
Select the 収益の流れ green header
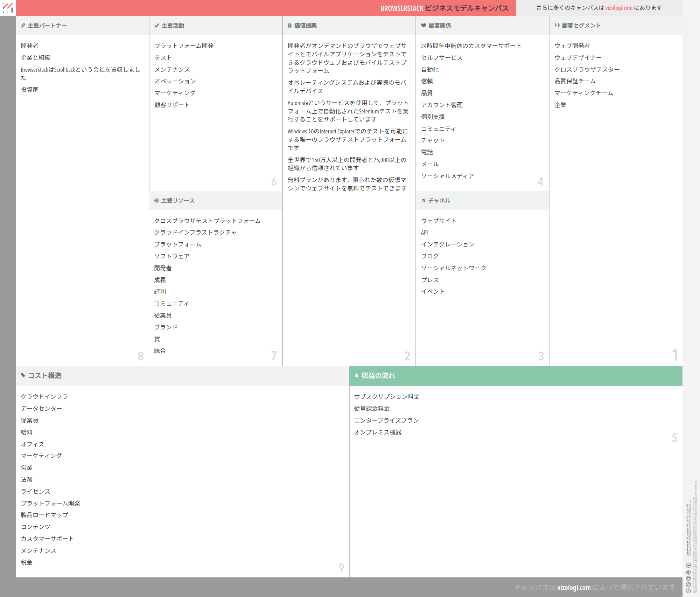click(516, 376)
